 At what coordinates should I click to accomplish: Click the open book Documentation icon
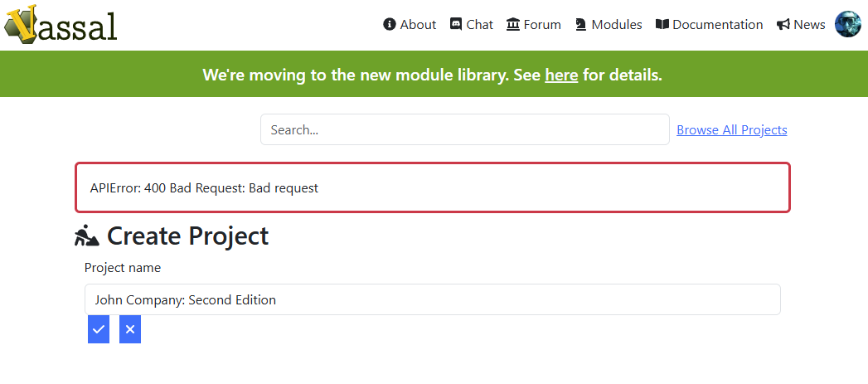[x=662, y=24]
